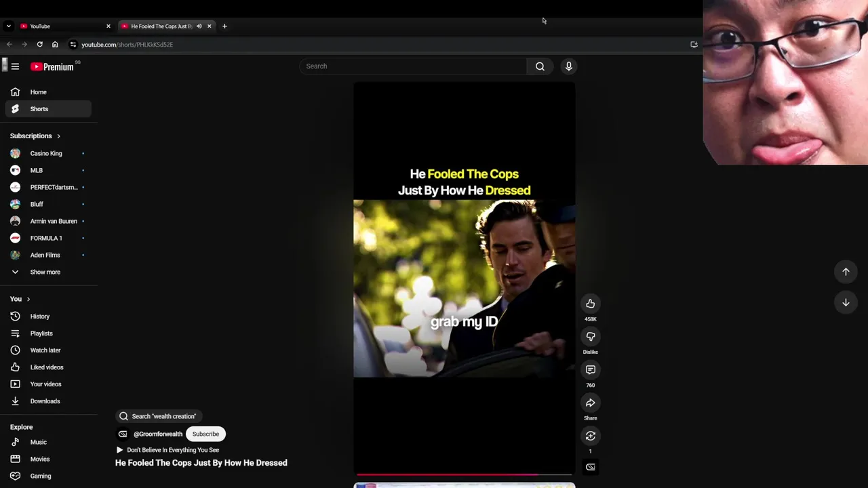Switch to the YouTube tab
The width and height of the screenshot is (868, 488).
pyautogui.click(x=64, y=26)
